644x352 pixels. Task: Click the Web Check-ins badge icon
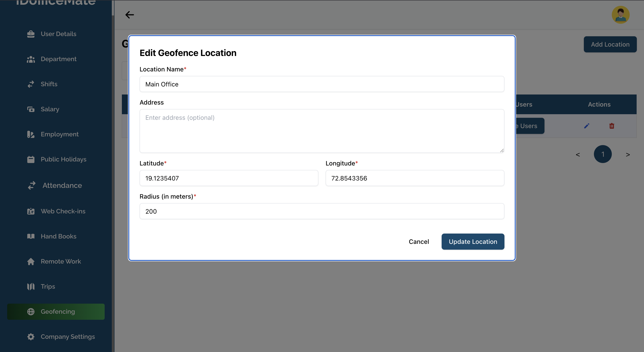(x=31, y=211)
